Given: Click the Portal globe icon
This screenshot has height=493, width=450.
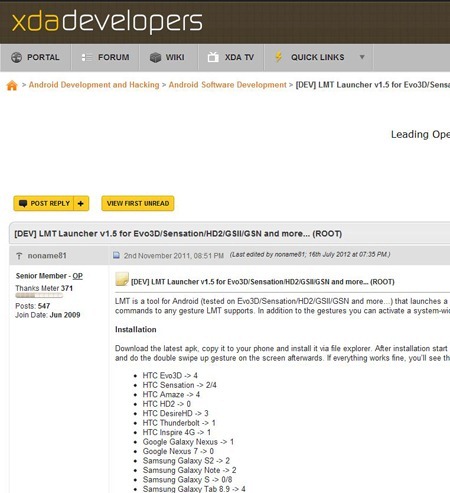Looking at the screenshot, I should point(16,57).
